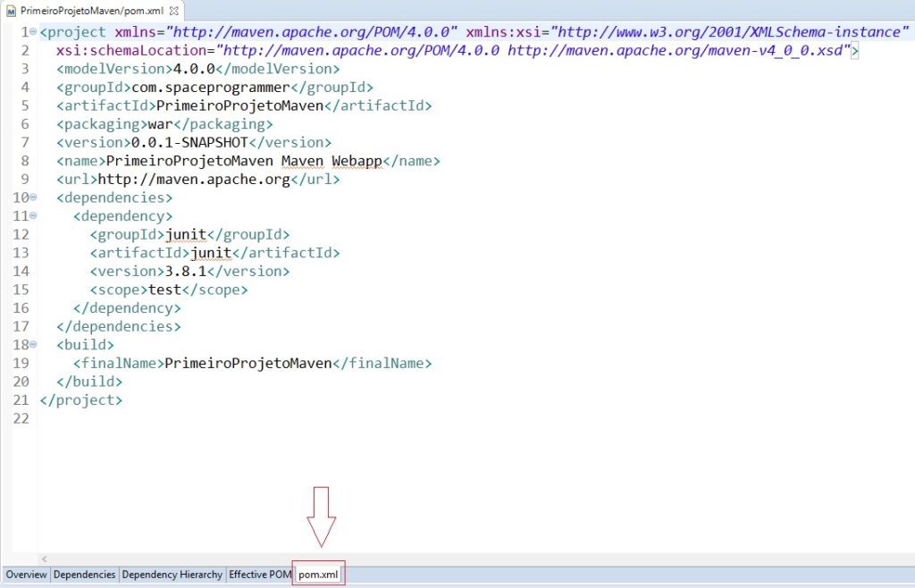
Task: Place cursor on the war packaging value
Action: (159, 124)
